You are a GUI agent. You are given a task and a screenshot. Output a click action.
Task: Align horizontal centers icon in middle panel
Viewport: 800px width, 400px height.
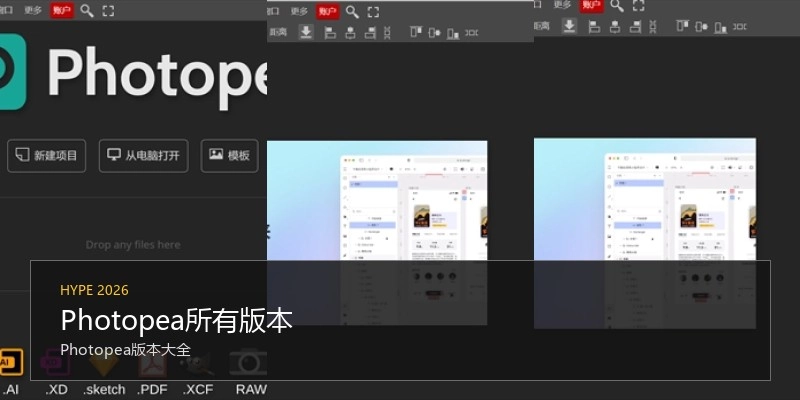point(351,33)
